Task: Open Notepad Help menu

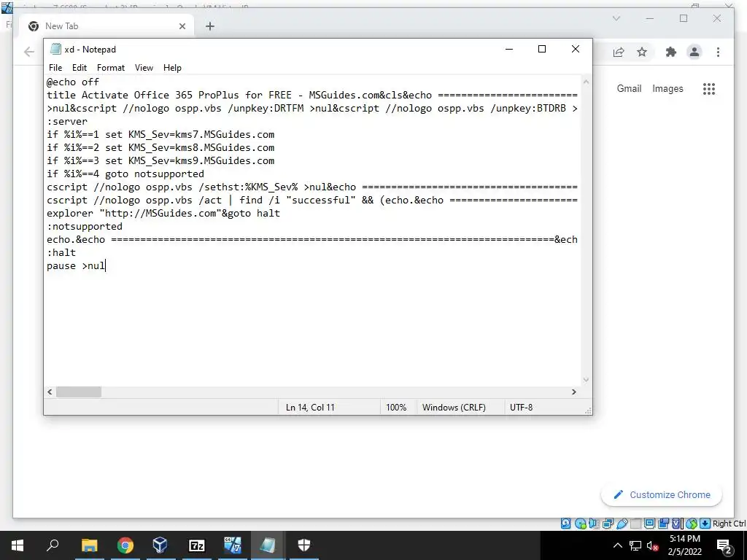Action: pyautogui.click(x=172, y=68)
